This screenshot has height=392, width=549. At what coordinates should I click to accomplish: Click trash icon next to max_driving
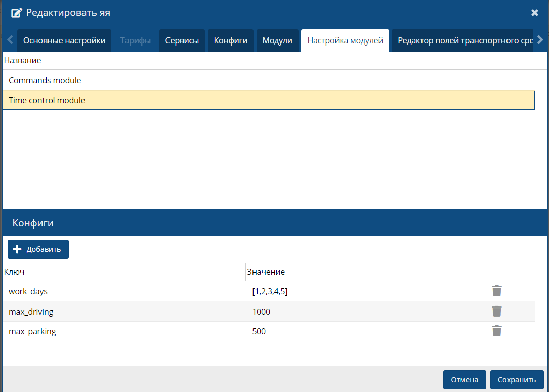coord(497,311)
